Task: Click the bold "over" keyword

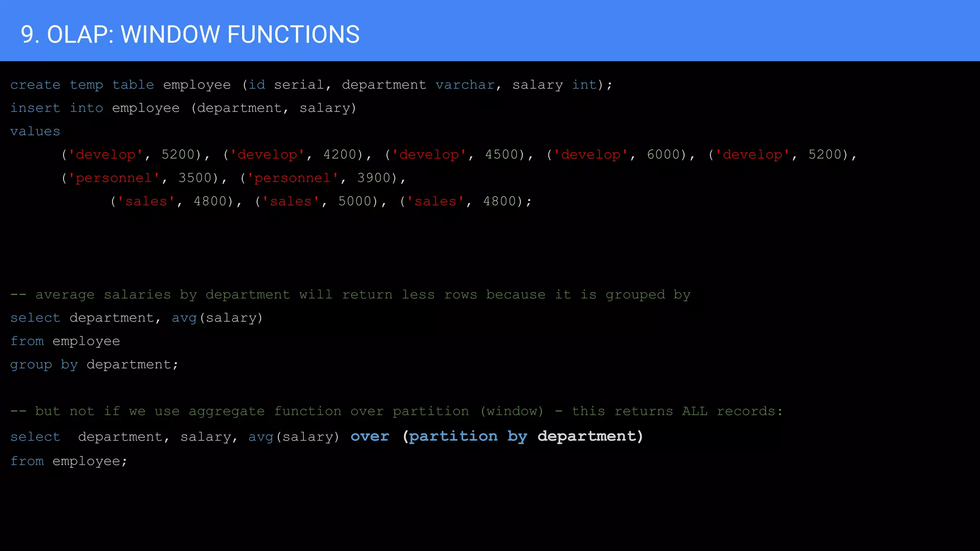Action: [370, 436]
